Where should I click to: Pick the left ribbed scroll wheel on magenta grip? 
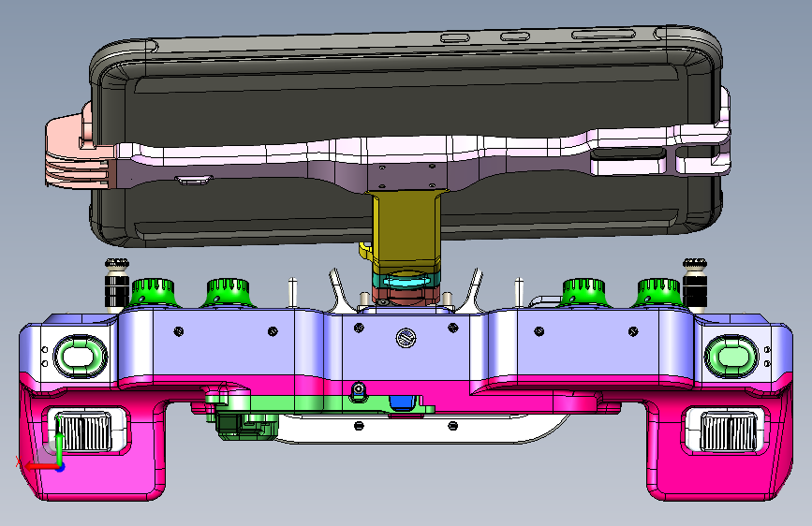pos(84,431)
